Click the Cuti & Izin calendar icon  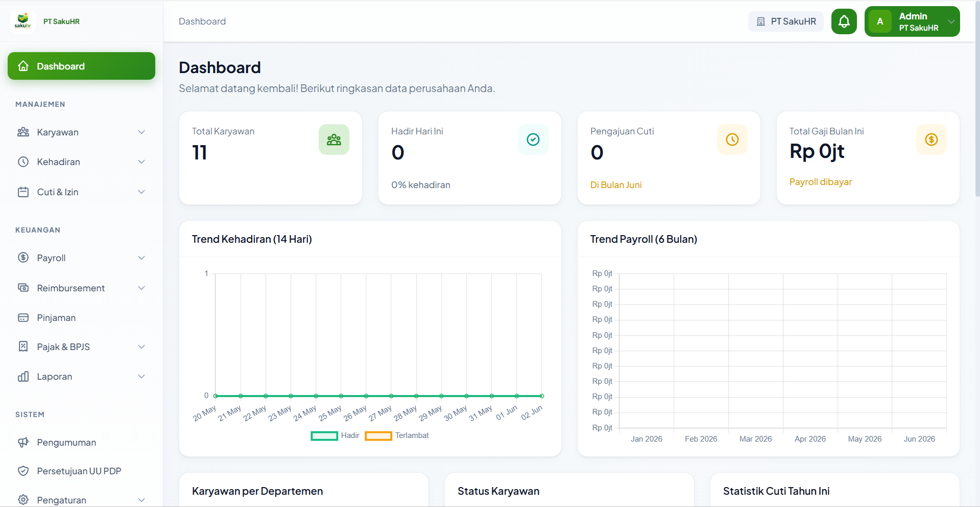[x=23, y=192]
